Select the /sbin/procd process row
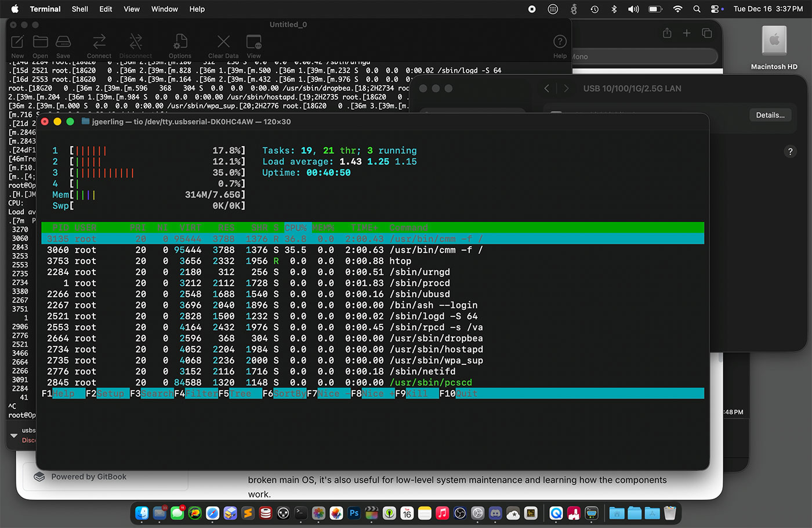This screenshot has height=528, width=812. click(x=373, y=283)
